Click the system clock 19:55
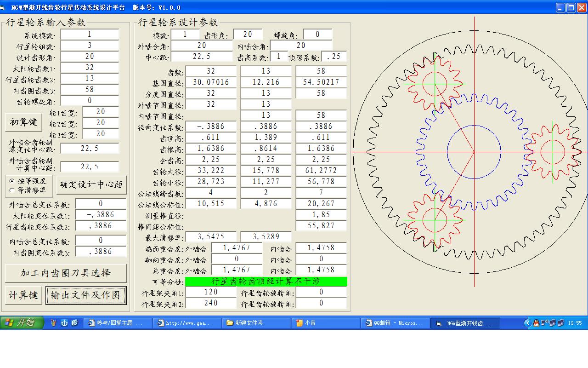 pyautogui.click(x=575, y=323)
